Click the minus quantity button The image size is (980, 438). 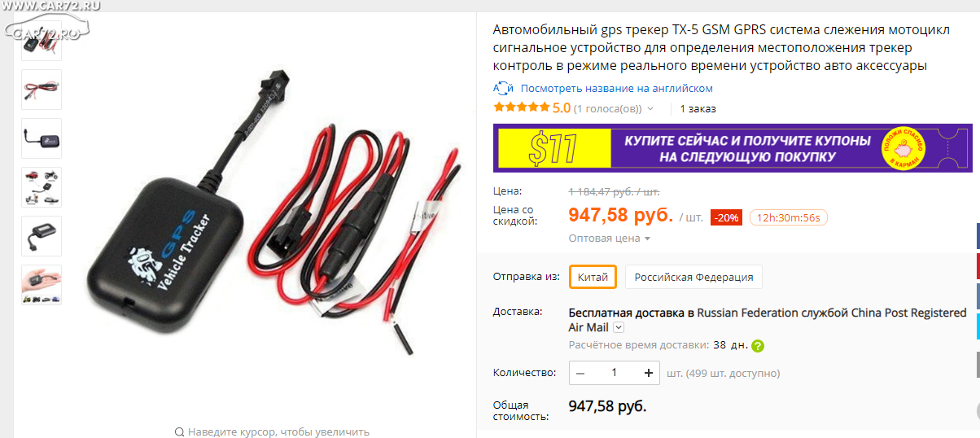580,373
